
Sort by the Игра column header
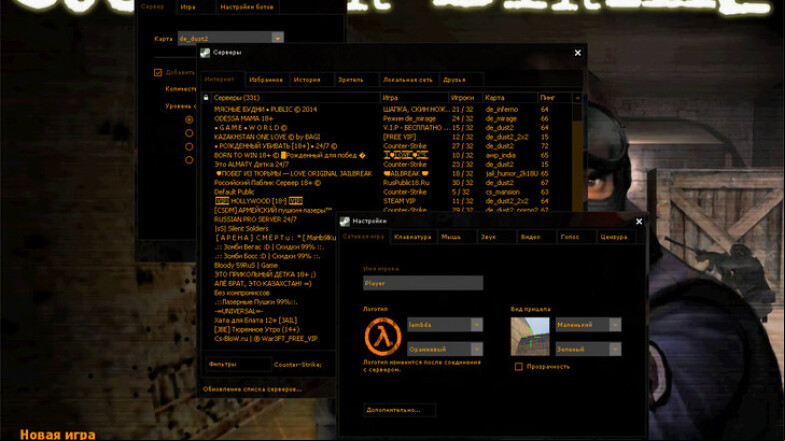[x=414, y=98]
